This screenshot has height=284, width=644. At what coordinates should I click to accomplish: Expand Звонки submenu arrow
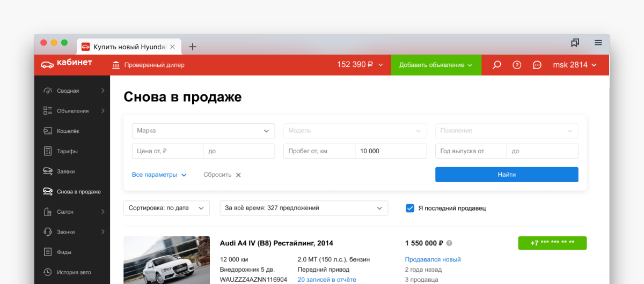[x=103, y=232]
